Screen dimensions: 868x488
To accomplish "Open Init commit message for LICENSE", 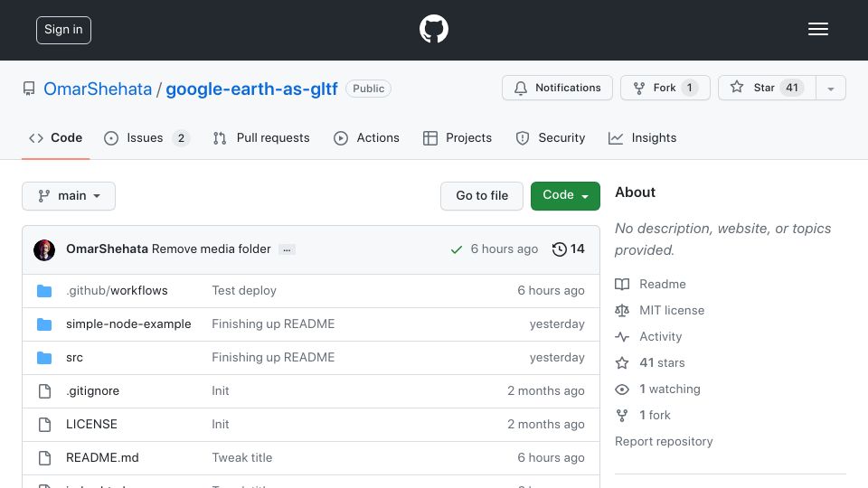I will coord(221,424).
